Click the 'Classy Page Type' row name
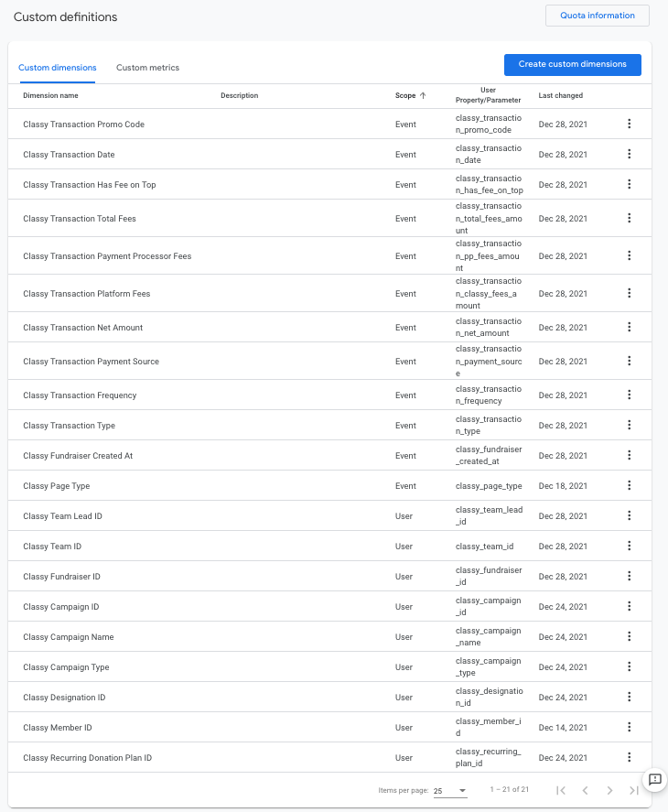Screen dimensions: 668x812 (x=57, y=486)
